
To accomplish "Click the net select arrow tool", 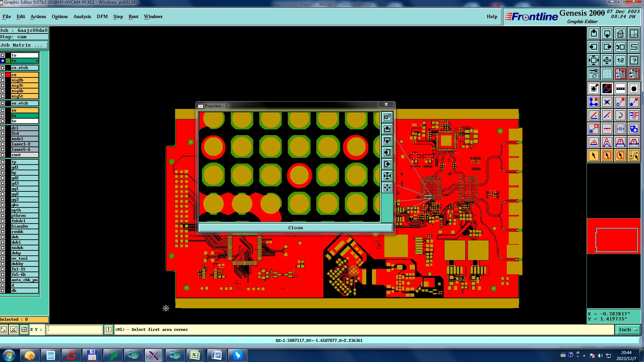I will [x=634, y=156].
